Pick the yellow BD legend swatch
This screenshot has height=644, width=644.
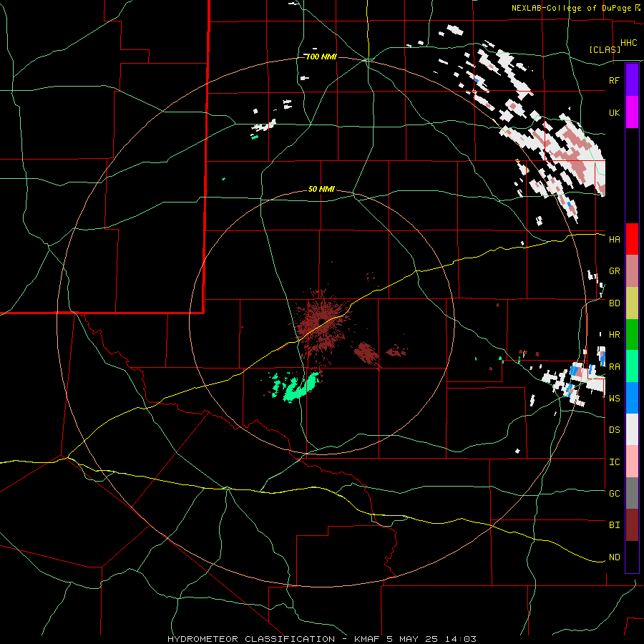click(632, 303)
